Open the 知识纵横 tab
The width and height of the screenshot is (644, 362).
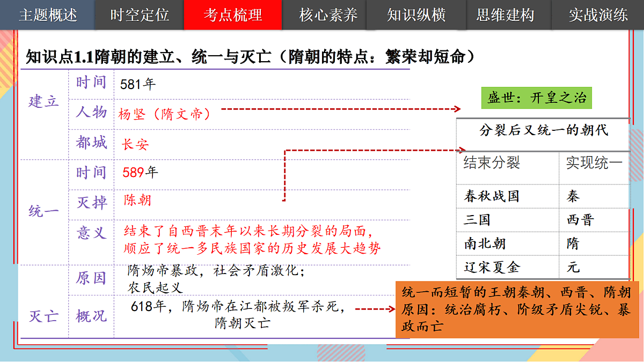pyautogui.click(x=416, y=15)
